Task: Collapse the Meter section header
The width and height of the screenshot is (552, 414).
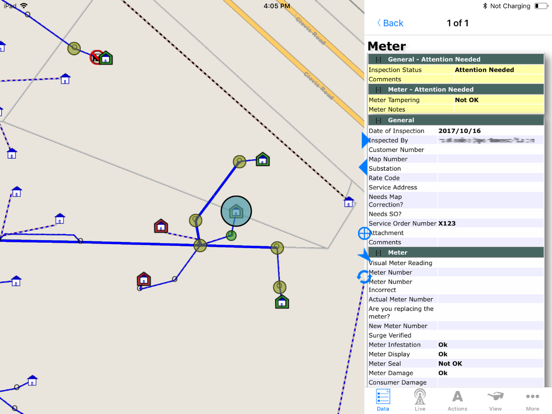Action: [x=378, y=253]
